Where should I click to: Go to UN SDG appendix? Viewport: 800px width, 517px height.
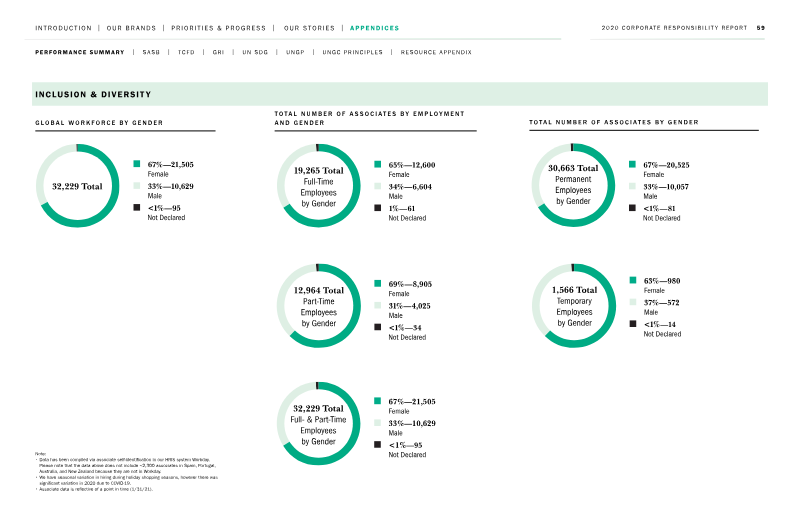coord(255,52)
